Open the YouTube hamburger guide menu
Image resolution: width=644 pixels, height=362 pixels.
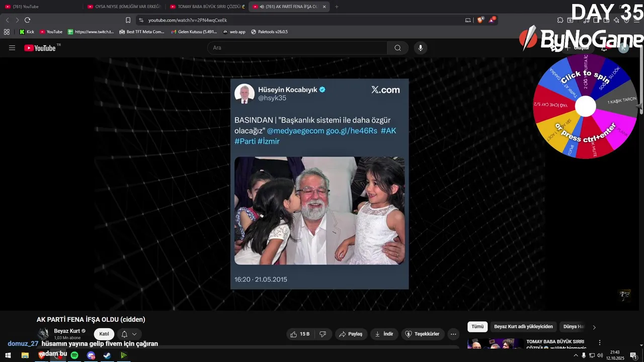pyautogui.click(x=12, y=48)
